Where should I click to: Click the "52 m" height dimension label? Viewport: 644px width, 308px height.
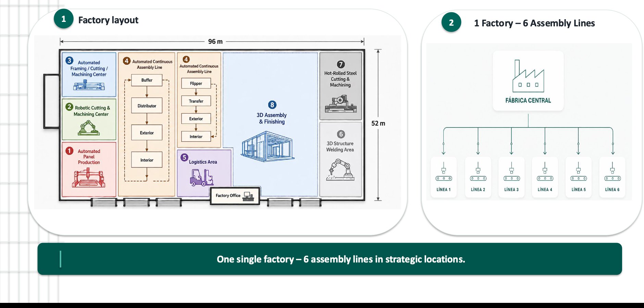click(x=378, y=123)
